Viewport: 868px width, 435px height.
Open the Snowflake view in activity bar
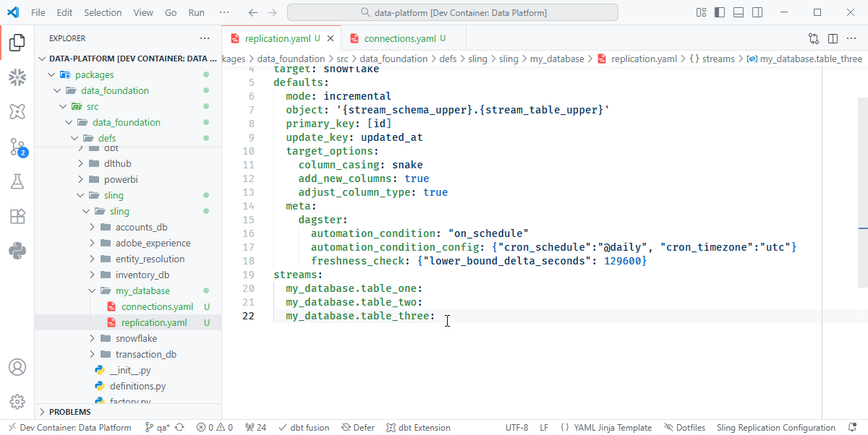coord(17,78)
